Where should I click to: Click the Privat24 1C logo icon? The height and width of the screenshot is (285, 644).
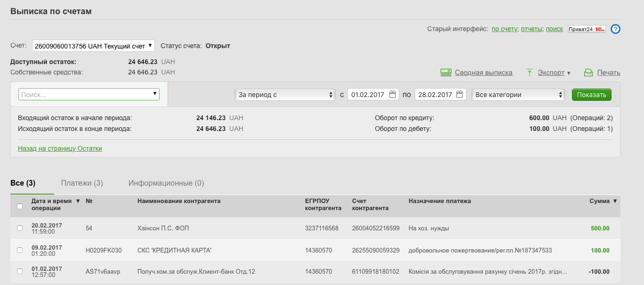586,29
